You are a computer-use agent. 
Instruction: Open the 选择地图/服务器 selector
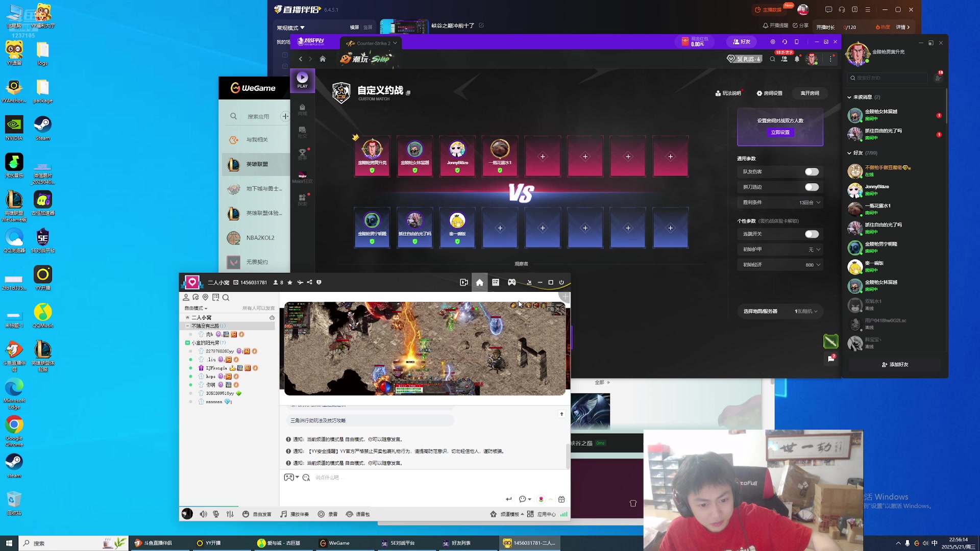(x=780, y=311)
